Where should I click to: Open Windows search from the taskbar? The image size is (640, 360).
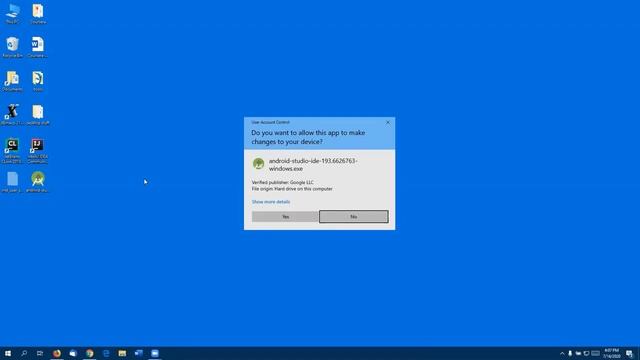[24, 353]
